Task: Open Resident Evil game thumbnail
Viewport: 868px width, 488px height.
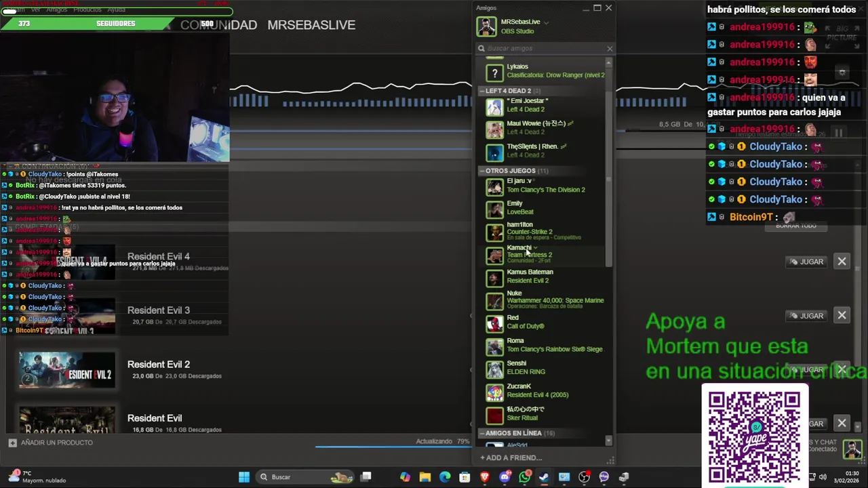Action: 66,420
